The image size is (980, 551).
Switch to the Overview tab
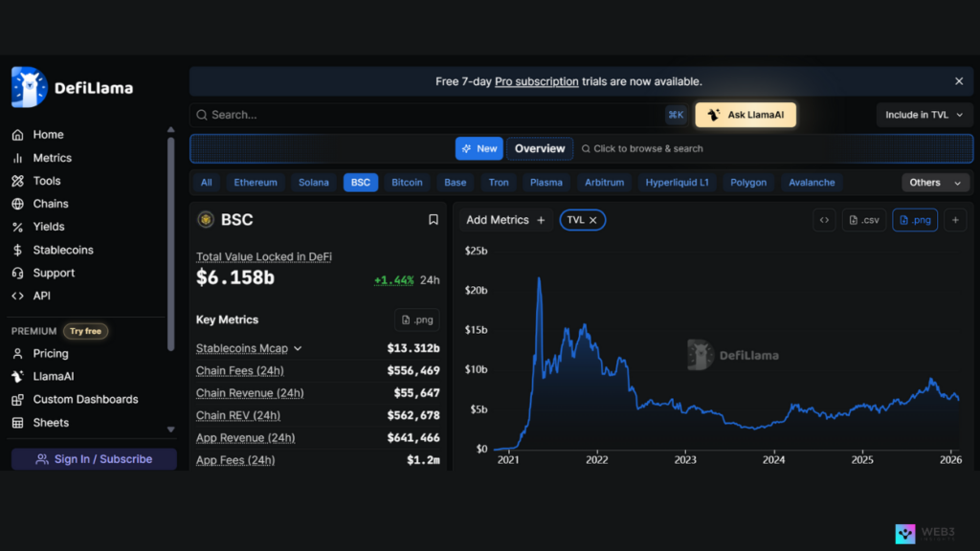pyautogui.click(x=539, y=148)
